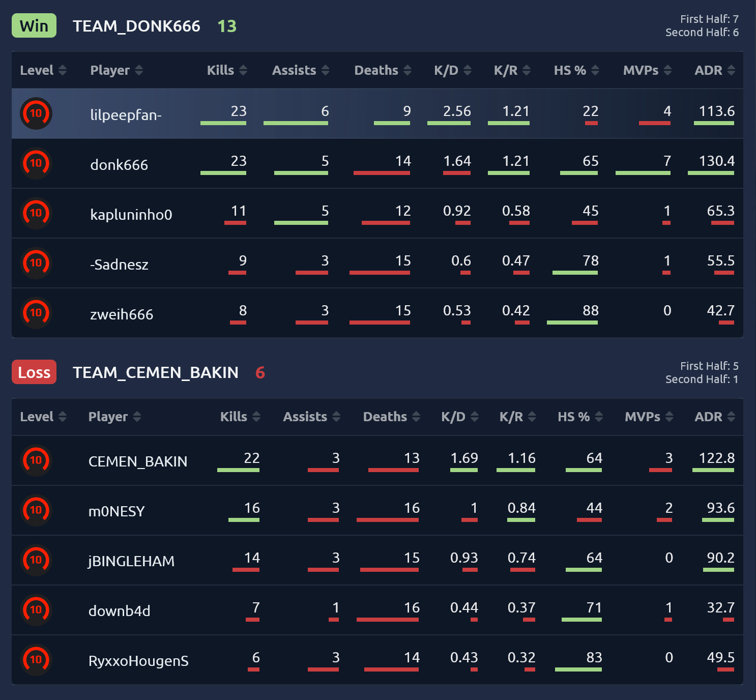Click -Sadnesz K/R value 0.47
Viewport: 756px width, 700px height.
(x=516, y=260)
